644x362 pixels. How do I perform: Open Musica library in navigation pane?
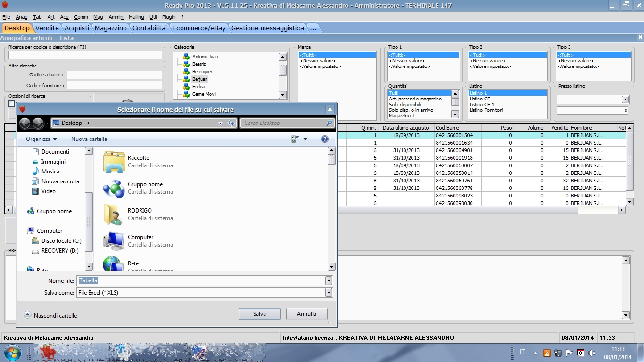click(50, 172)
